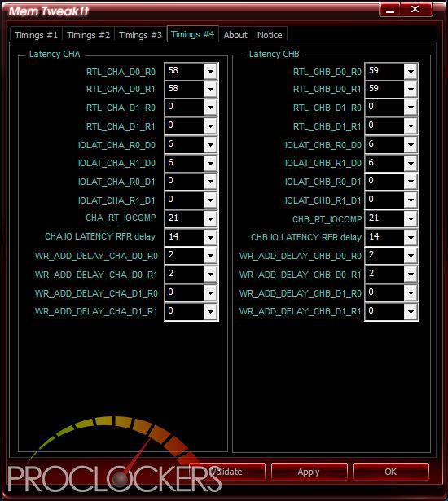The image size is (448, 501).
Task: Go to the Notice tab
Action: 270,35
